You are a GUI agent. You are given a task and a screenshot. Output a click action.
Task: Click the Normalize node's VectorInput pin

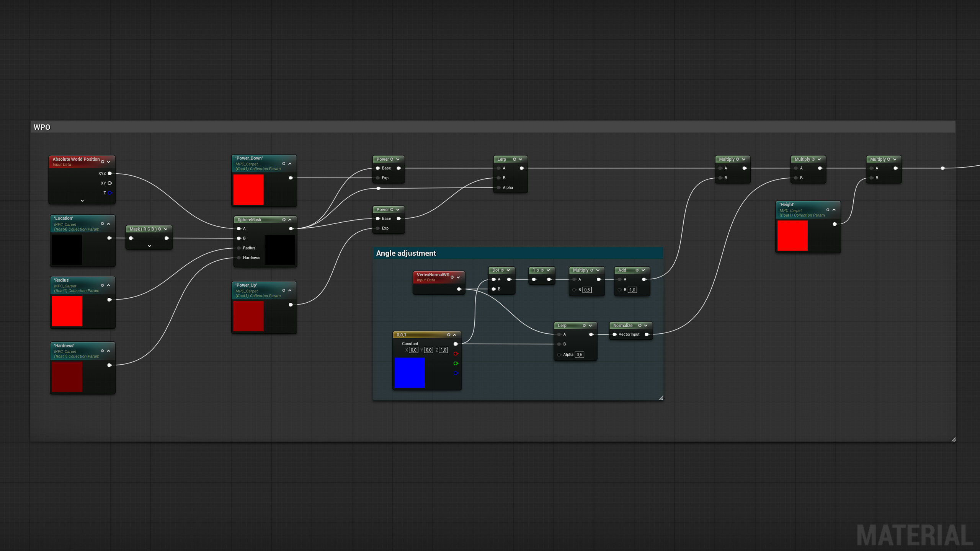615,334
